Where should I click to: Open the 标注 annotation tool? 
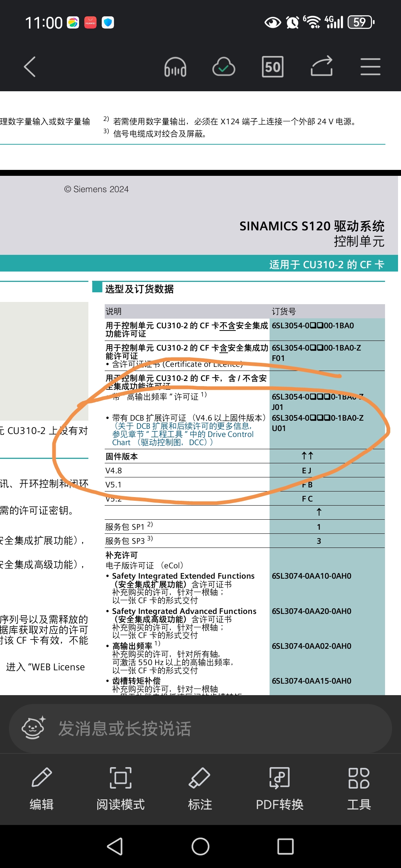[200, 789]
